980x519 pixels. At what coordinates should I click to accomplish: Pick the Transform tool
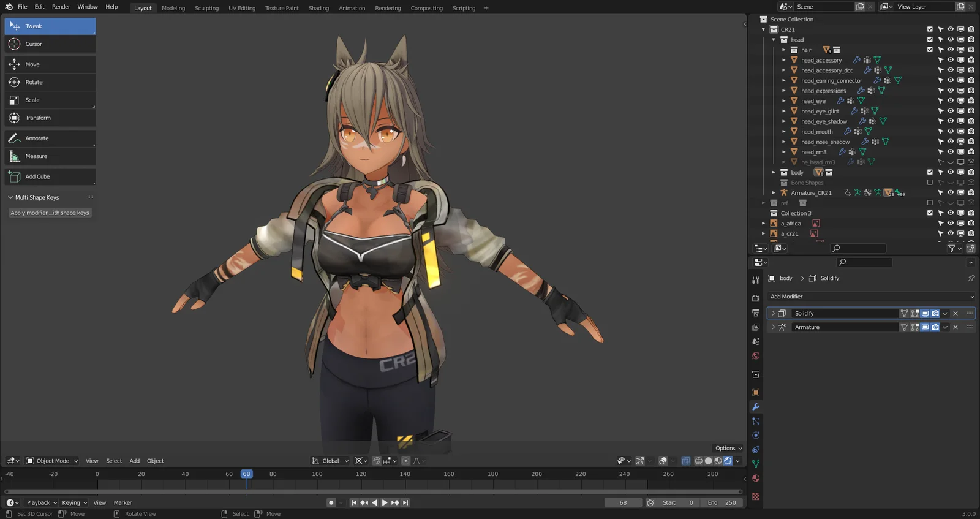coord(50,118)
